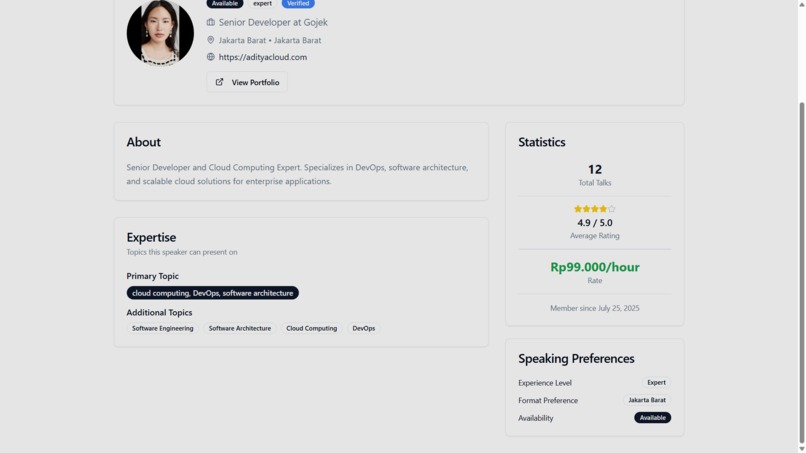The height and width of the screenshot is (453, 806).
Task: Select the DevOps topic tag
Action: click(363, 328)
